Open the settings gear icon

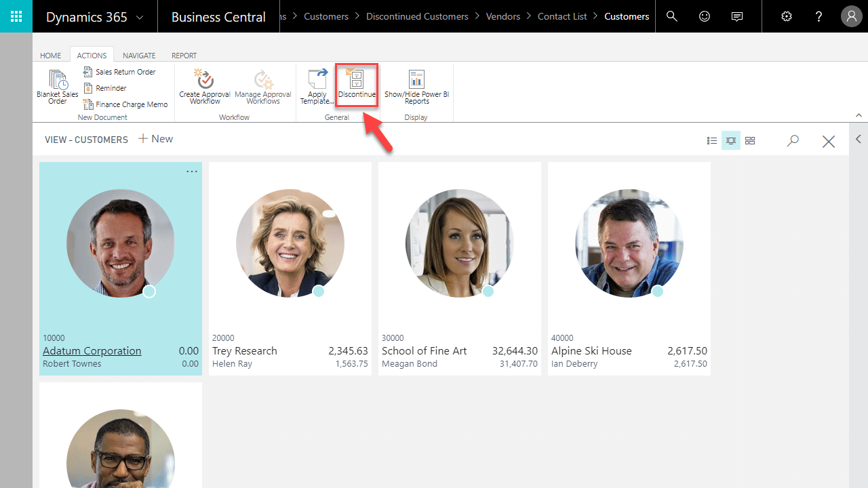787,16
